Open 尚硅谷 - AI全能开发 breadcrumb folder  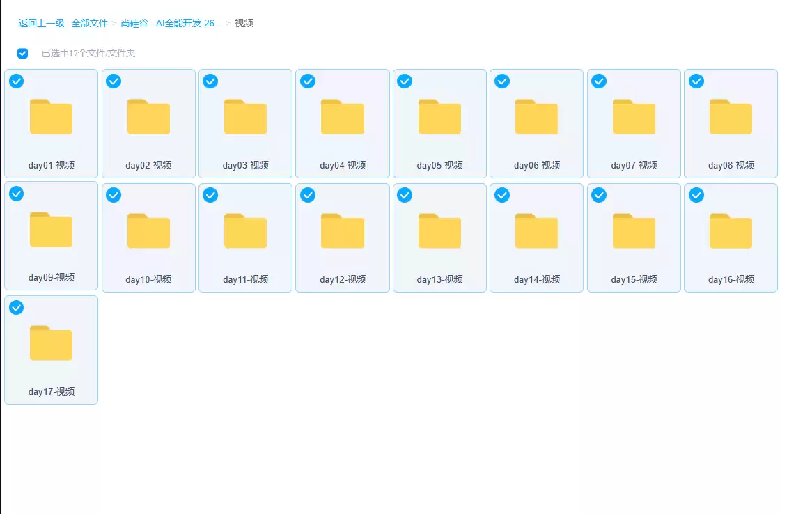click(x=171, y=23)
